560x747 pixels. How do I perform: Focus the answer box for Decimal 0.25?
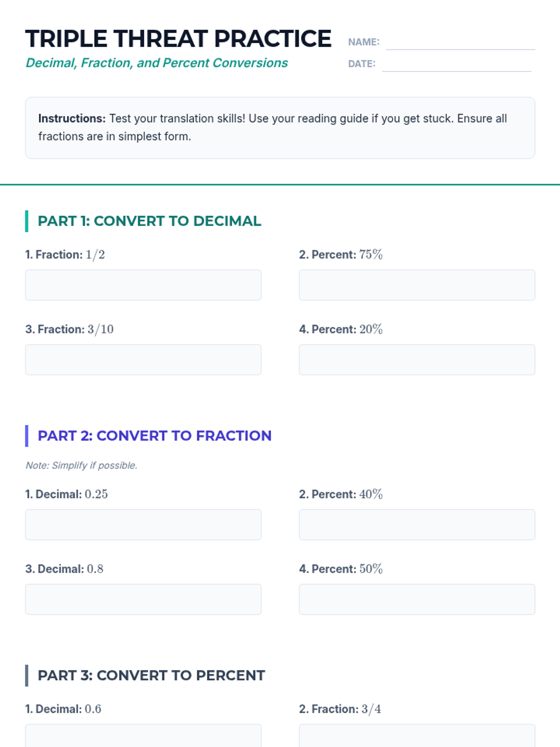coord(143,524)
